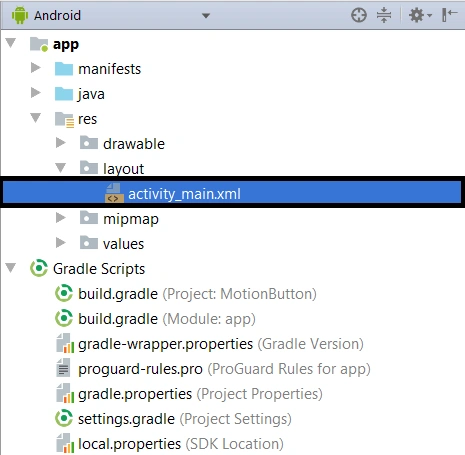The image size is (465, 455).
Task: Expand the manifests folder arrow
Action: click(x=36, y=68)
